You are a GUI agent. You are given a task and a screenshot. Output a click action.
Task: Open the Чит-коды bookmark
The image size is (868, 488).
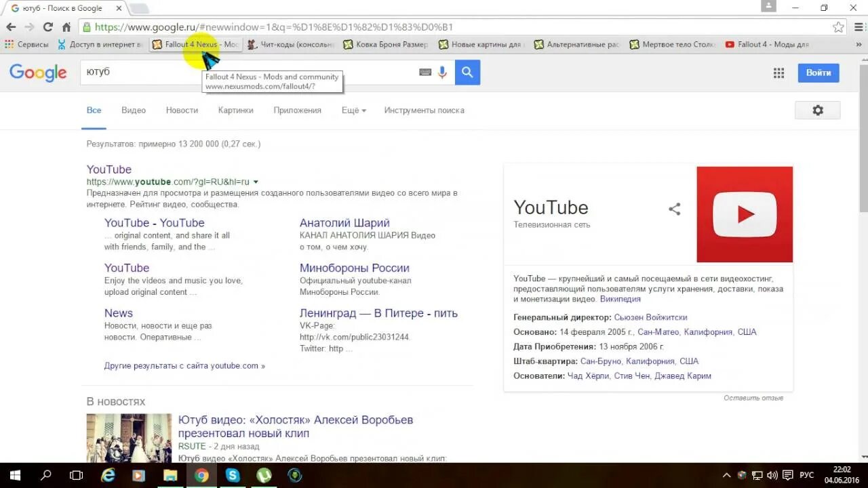(291, 45)
